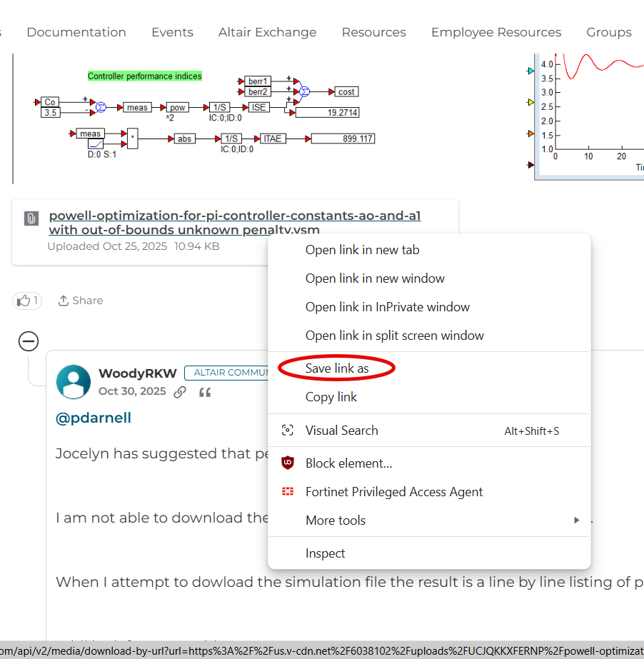Open the Groups nav item

[609, 32]
